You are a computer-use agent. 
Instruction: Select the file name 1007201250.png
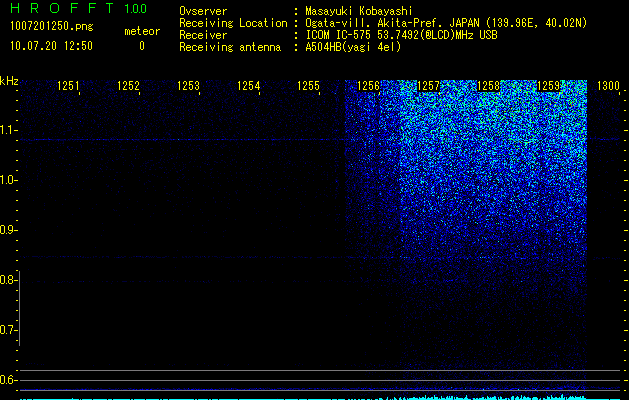coord(52,27)
